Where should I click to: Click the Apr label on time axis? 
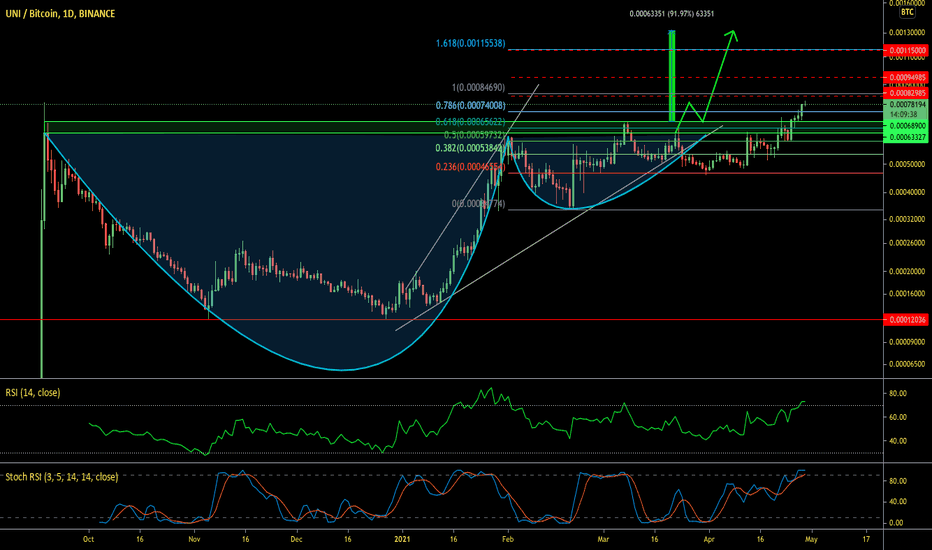point(709,539)
